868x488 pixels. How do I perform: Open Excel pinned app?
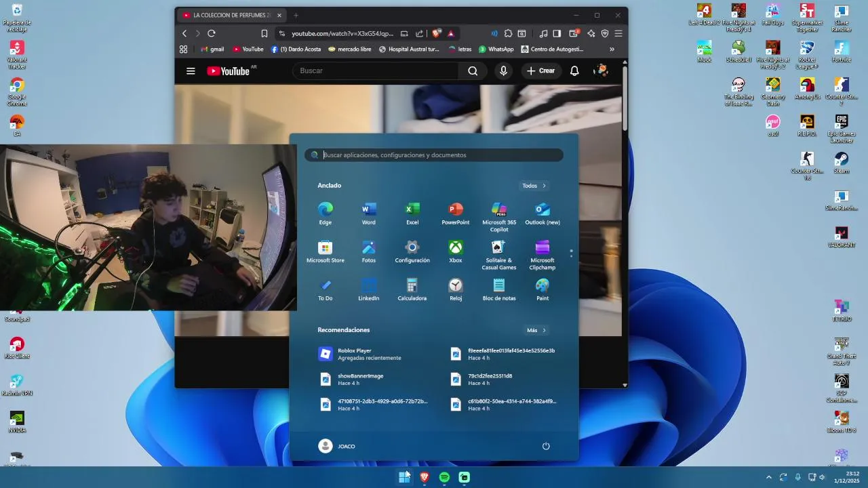[x=412, y=213]
